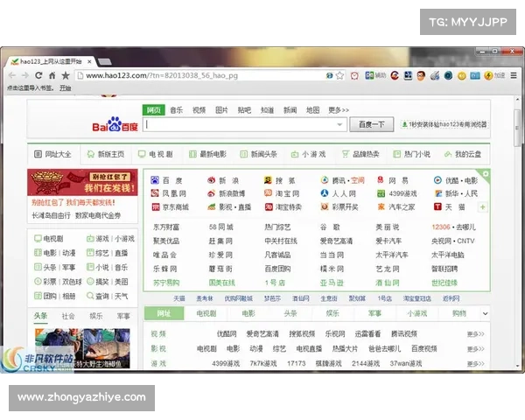
Task: Close the hao123 browser tab
Action: tap(89, 61)
